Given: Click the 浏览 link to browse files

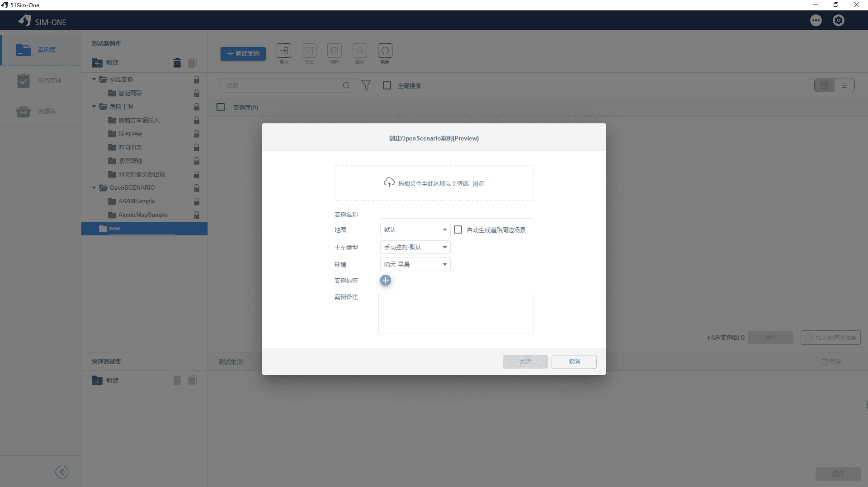Looking at the screenshot, I should click(478, 183).
